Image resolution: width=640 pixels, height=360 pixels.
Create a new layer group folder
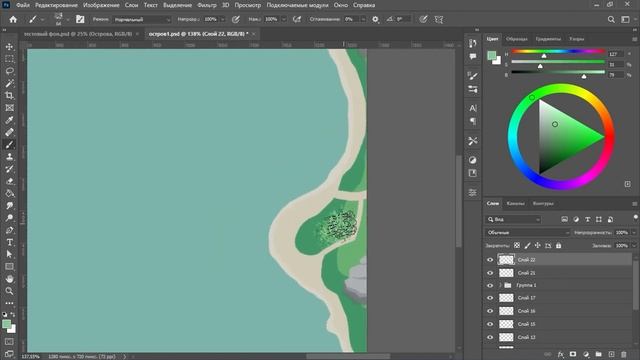[x=598, y=354]
